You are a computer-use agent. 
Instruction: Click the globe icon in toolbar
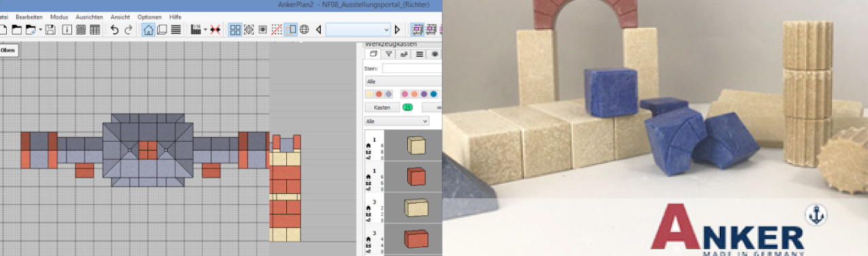[305, 30]
